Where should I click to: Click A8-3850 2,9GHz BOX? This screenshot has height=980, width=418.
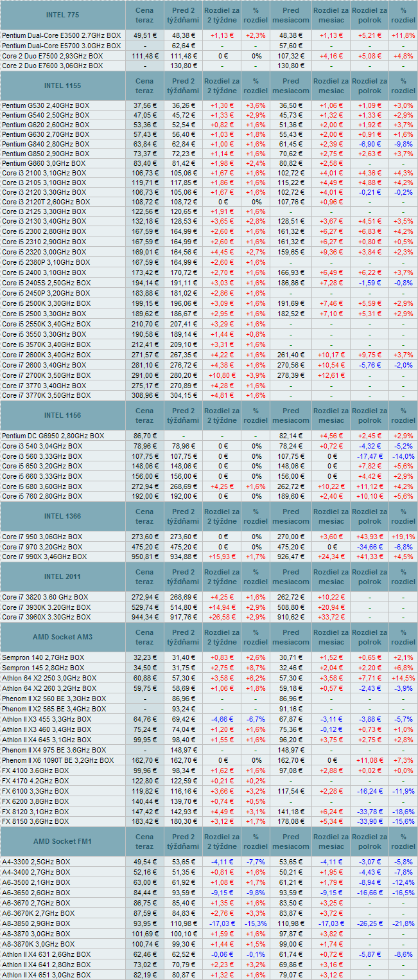click(x=37, y=923)
